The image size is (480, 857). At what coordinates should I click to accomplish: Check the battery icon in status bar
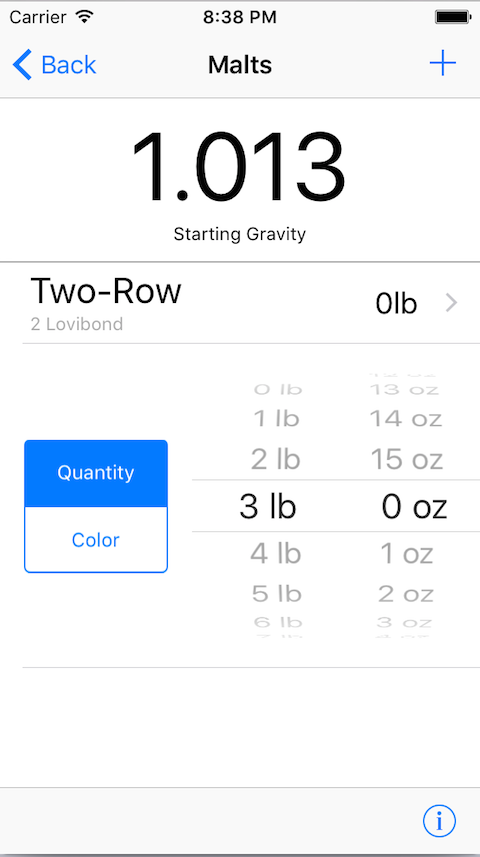pyautogui.click(x=453, y=17)
